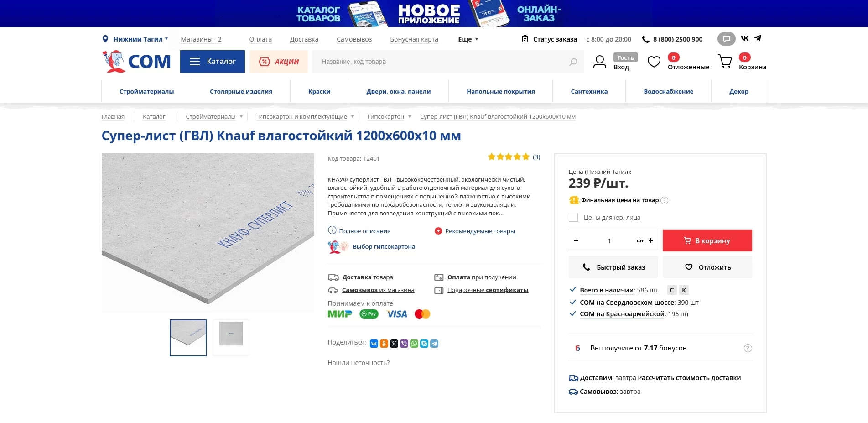The height and width of the screenshot is (423, 868).
Task: Open the Telegram link in header
Action: (758, 38)
